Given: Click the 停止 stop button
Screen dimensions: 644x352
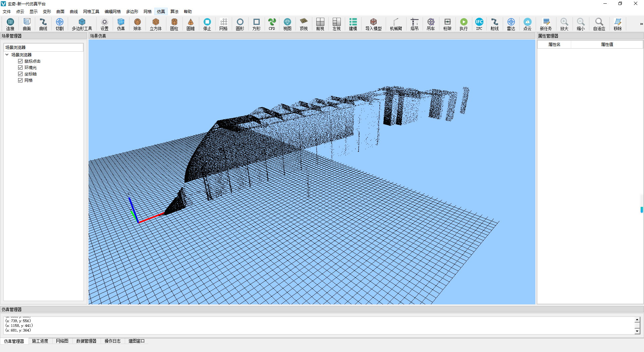Looking at the screenshot, I should click(207, 24).
